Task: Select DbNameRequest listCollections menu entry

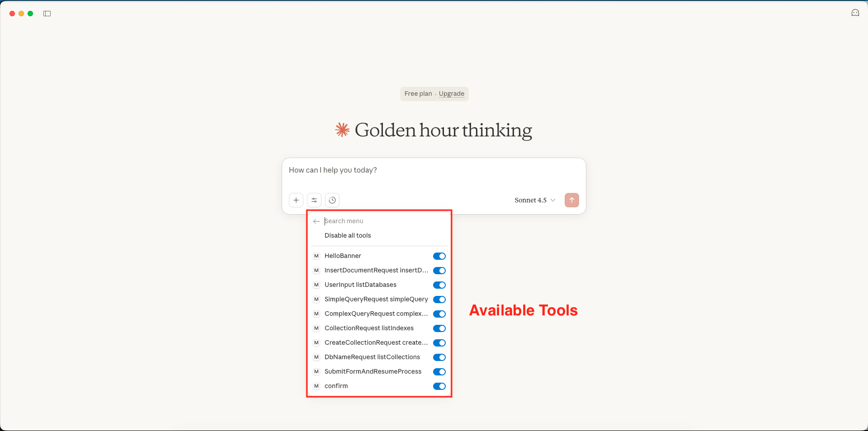Action: tap(372, 357)
